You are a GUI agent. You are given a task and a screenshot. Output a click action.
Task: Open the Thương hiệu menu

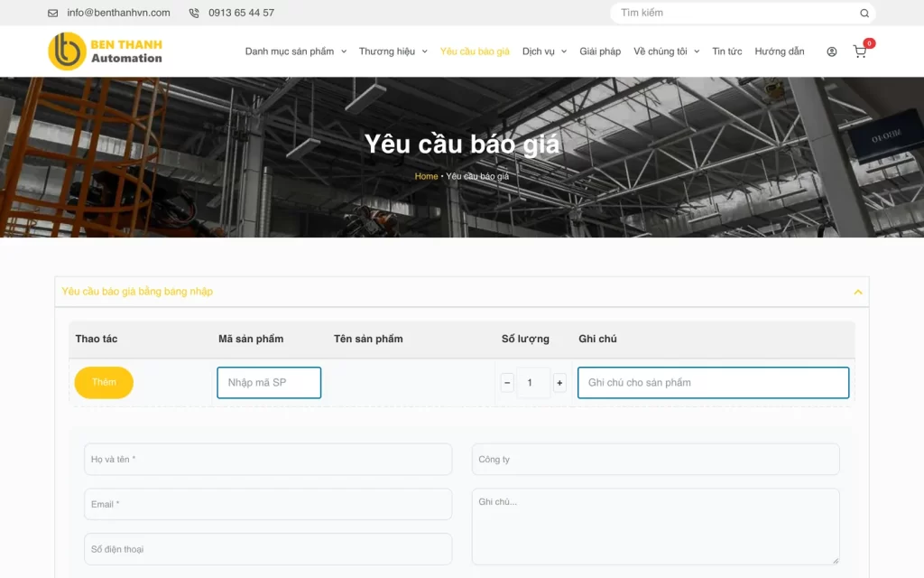click(386, 51)
